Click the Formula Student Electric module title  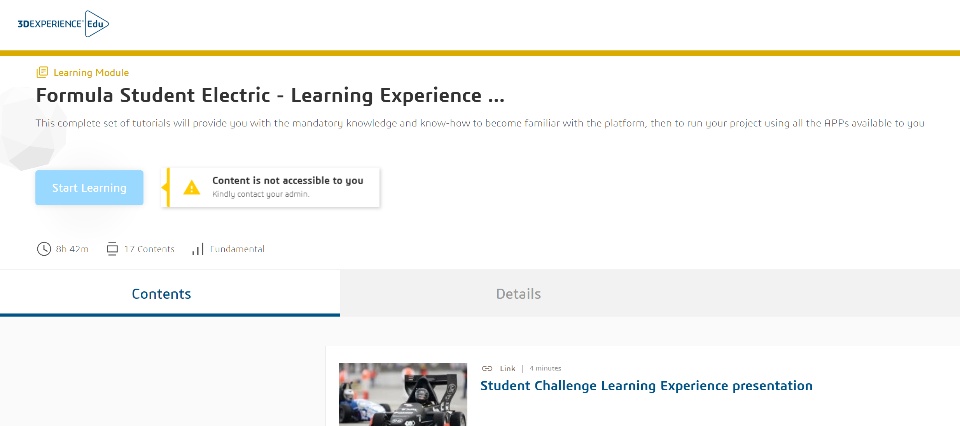coord(270,96)
